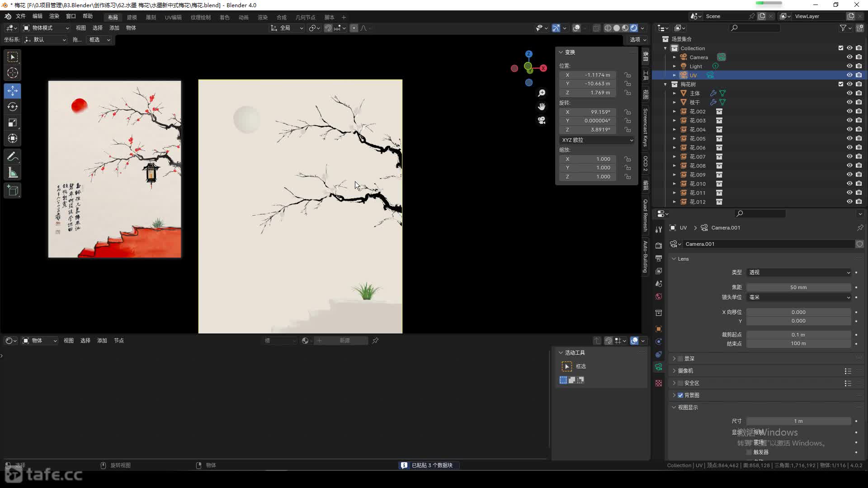Viewport: 868px width, 488px height.
Task: Click the pan view hand icon
Action: tap(542, 107)
